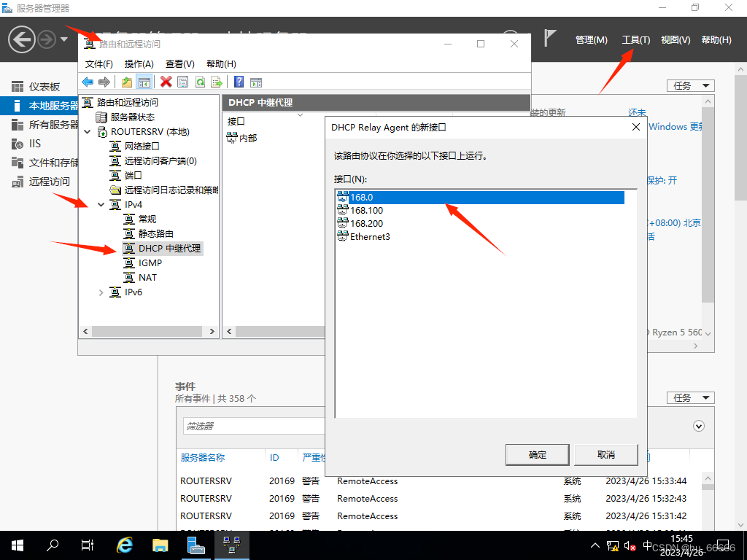Click the muted volume tray icon
The image size is (747, 560).
click(x=630, y=545)
